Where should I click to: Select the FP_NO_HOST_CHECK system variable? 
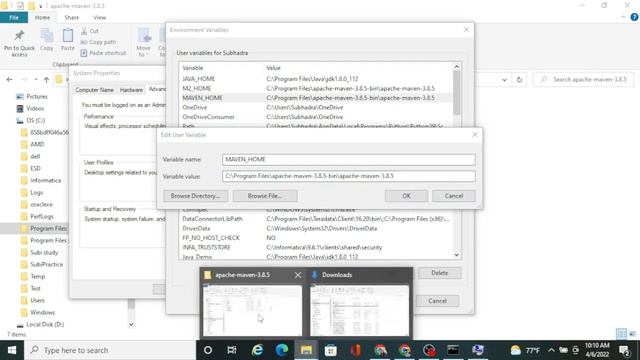click(316, 238)
